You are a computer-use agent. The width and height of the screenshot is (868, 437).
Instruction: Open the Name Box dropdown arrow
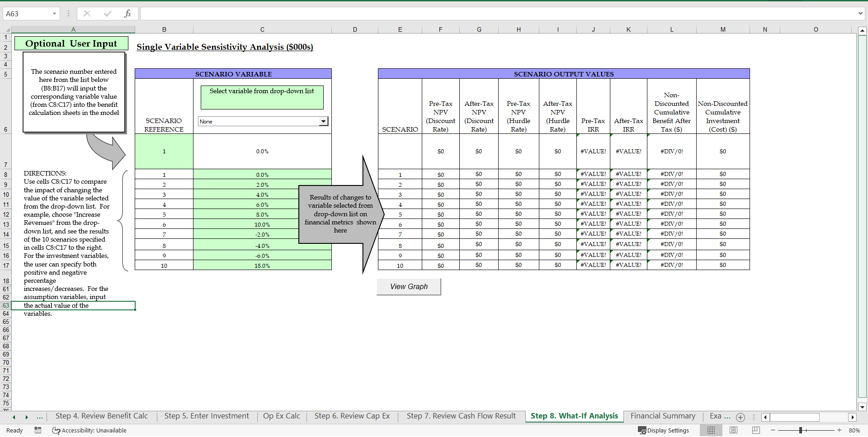click(55, 14)
